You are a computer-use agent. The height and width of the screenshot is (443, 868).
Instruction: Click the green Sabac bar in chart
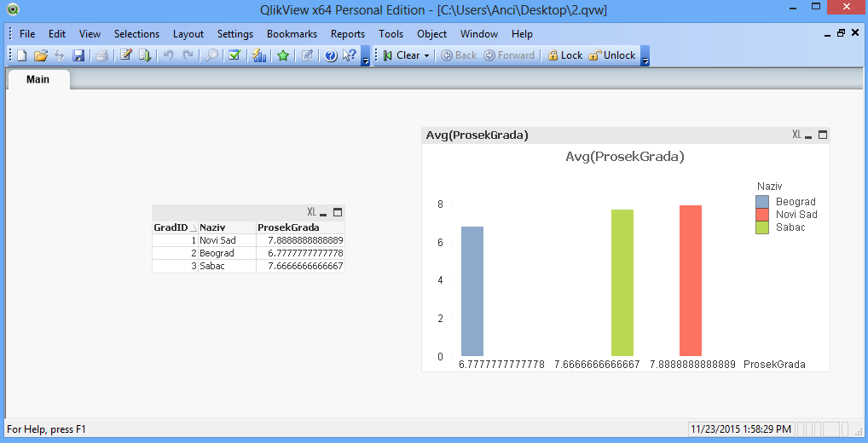[x=622, y=283]
